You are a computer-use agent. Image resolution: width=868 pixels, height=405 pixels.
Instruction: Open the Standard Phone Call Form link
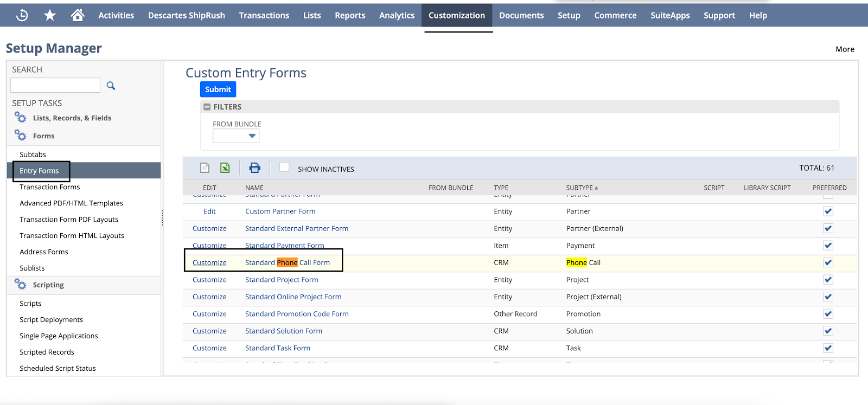288,262
